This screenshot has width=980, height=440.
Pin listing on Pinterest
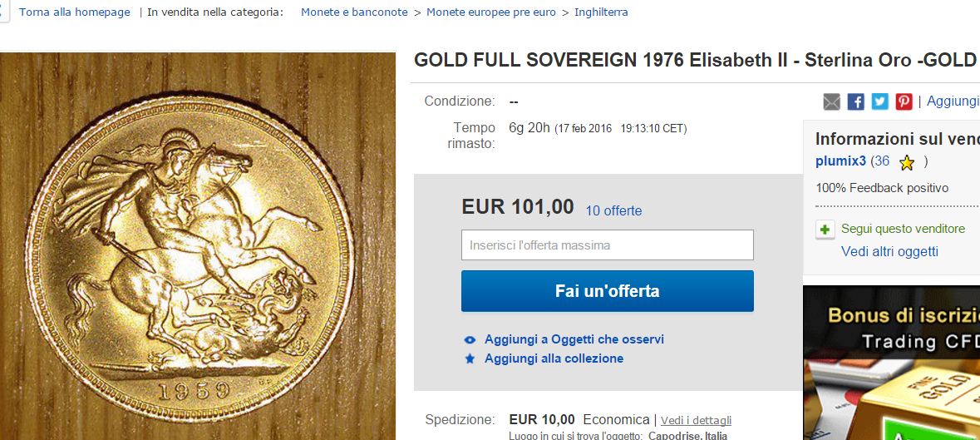[904, 101]
